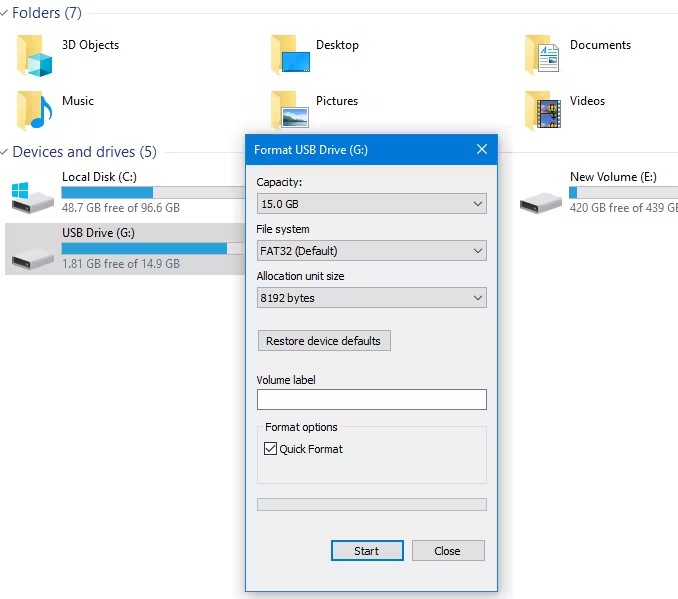Open the Capacity 15.0 GB dropdown
Image resolution: width=678 pixels, height=599 pixels.
point(371,204)
